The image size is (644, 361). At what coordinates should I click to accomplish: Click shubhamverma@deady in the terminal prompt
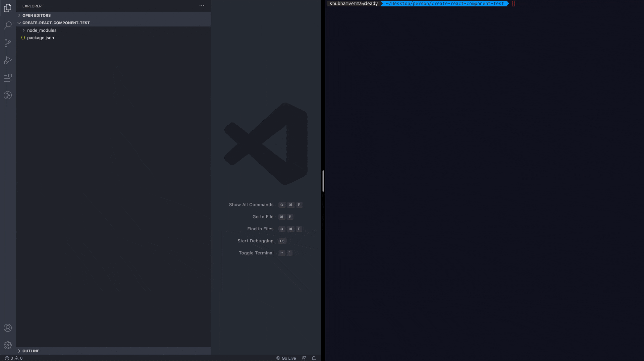click(354, 4)
